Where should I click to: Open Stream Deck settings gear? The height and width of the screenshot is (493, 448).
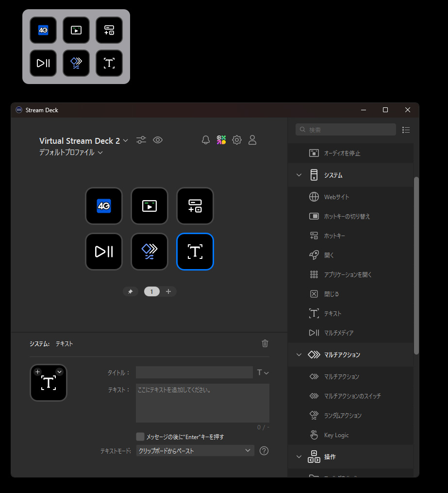237,140
